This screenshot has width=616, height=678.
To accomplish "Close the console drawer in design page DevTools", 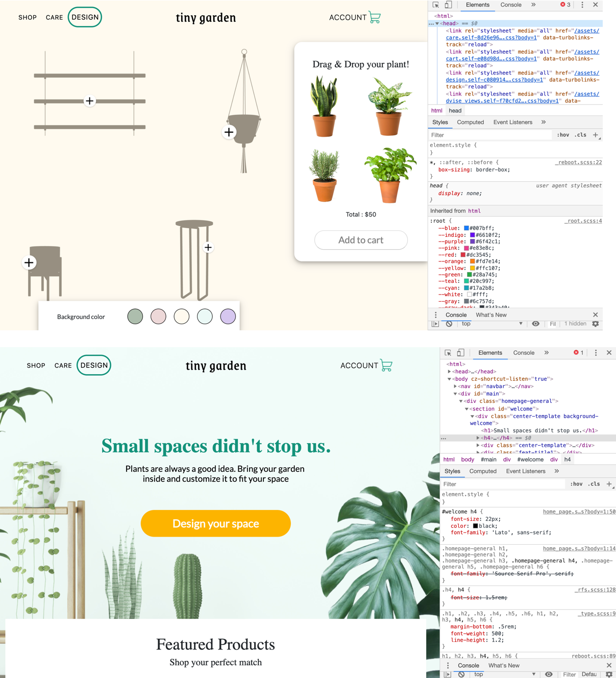I will point(596,315).
